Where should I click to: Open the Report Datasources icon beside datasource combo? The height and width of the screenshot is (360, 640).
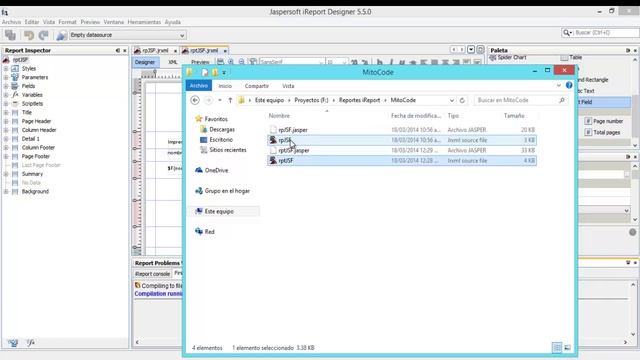click(x=61, y=36)
